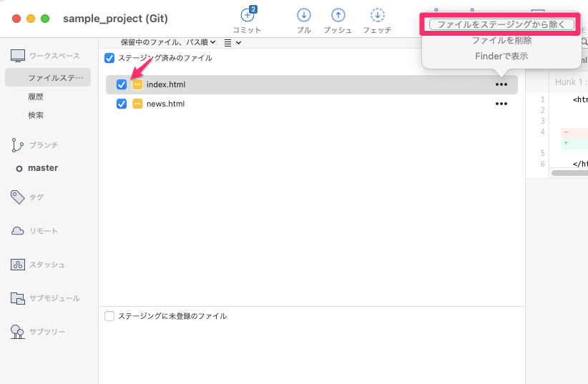
Task: Click the Push (プッシュ) toolbar icon
Action: tap(338, 15)
